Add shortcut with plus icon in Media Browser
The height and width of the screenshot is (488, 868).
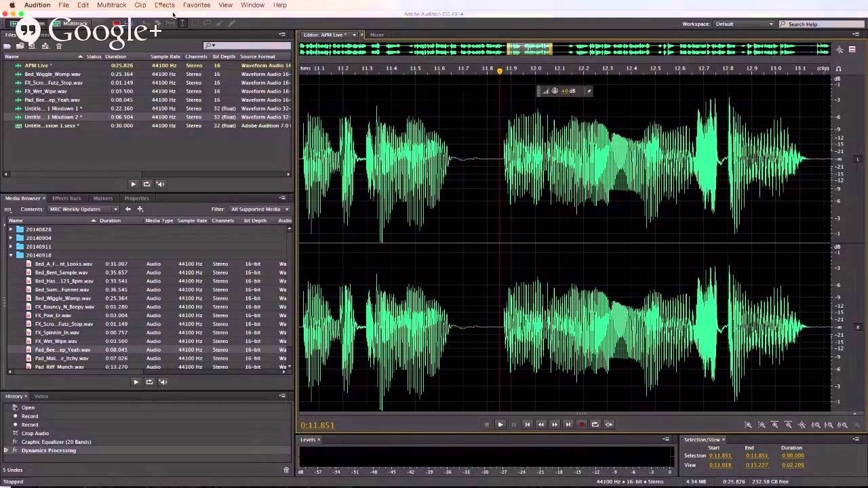(140, 209)
